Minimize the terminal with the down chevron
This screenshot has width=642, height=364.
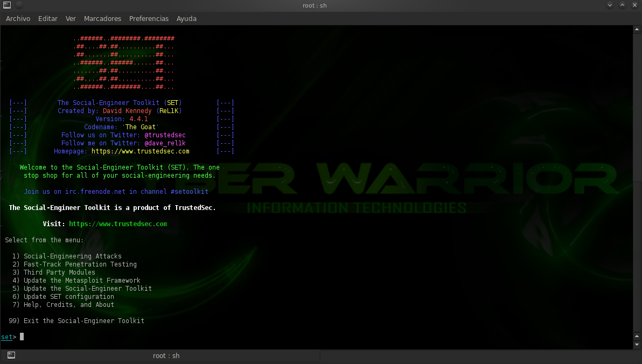point(610,5)
